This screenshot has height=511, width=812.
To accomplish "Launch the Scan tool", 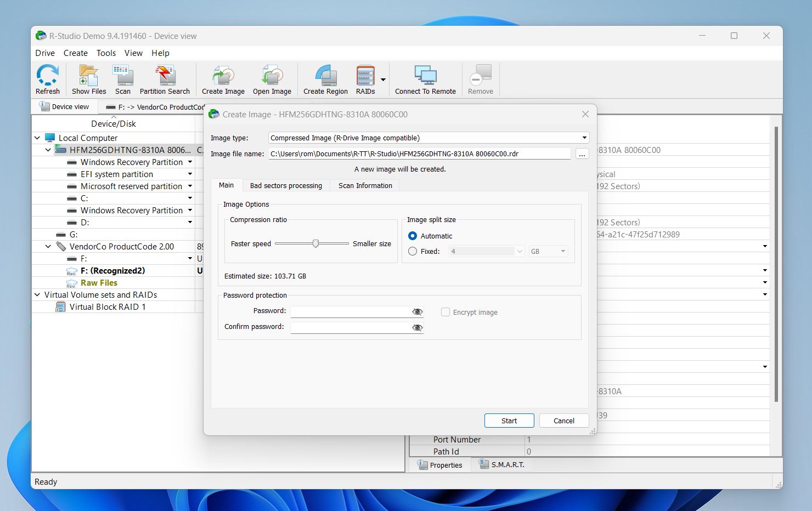I will coord(122,78).
